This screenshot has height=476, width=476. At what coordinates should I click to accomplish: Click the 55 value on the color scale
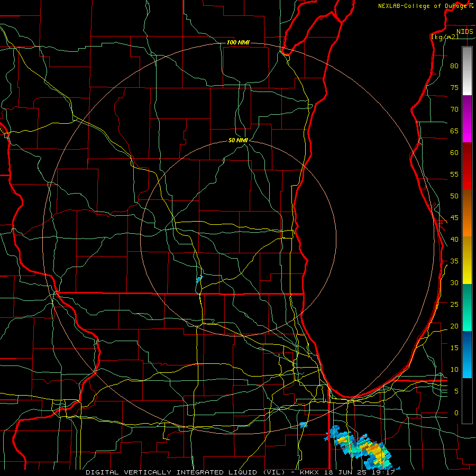(x=454, y=175)
